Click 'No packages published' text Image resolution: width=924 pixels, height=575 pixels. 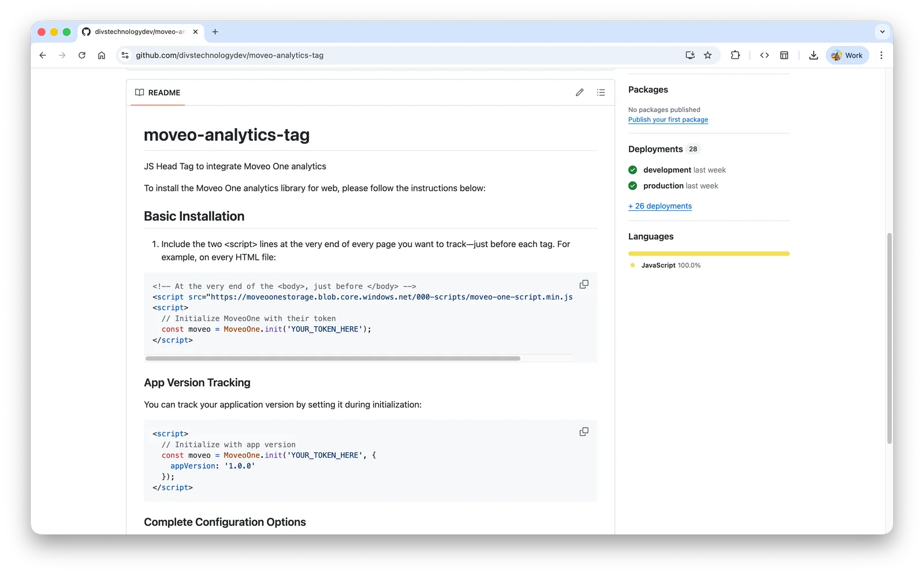[x=664, y=110]
